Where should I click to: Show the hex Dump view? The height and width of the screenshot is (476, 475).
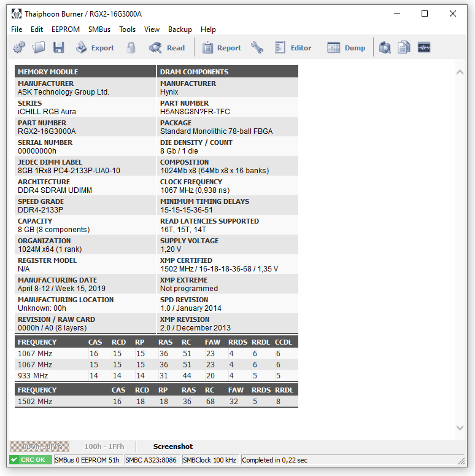tap(346, 48)
